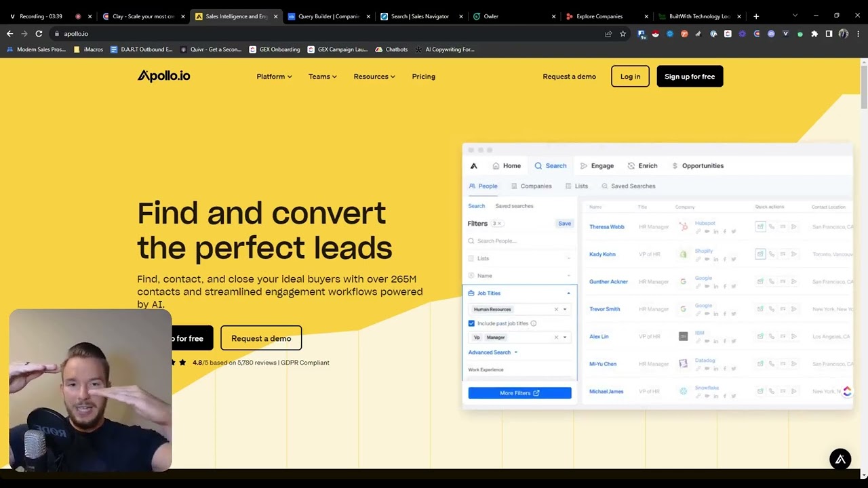This screenshot has height=488, width=868.
Task: Open the Extensions puzzle icon
Action: pos(814,33)
